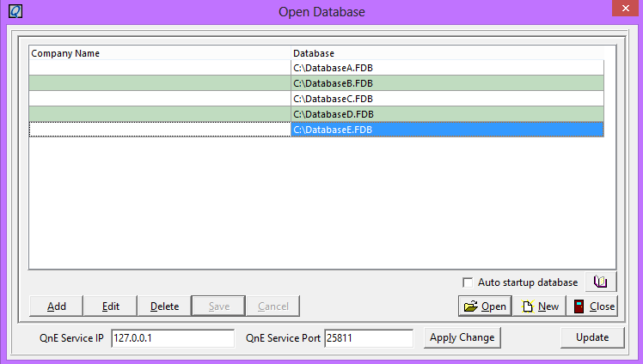Click the Company Name column header
643x364 pixels.
[x=160, y=53]
